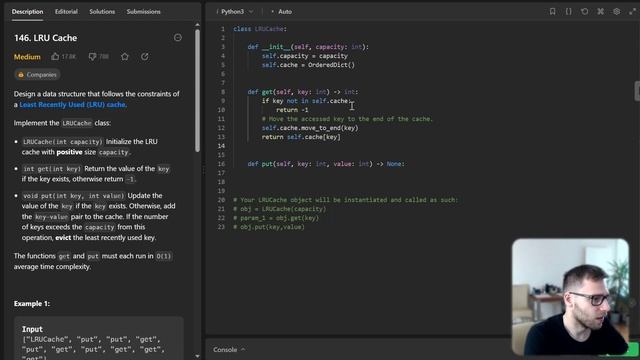This screenshot has height=360, width=640.
Task: Click the 'self.capacity = capacity' line
Action: coord(304,56)
